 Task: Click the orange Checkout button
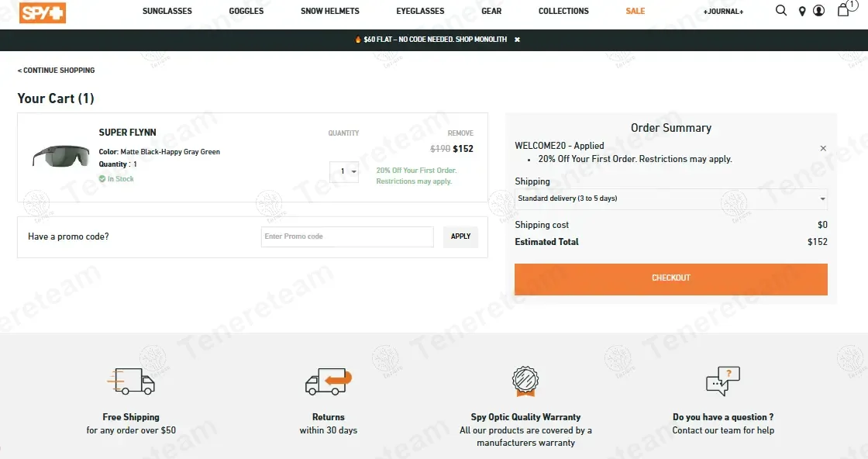click(x=671, y=278)
